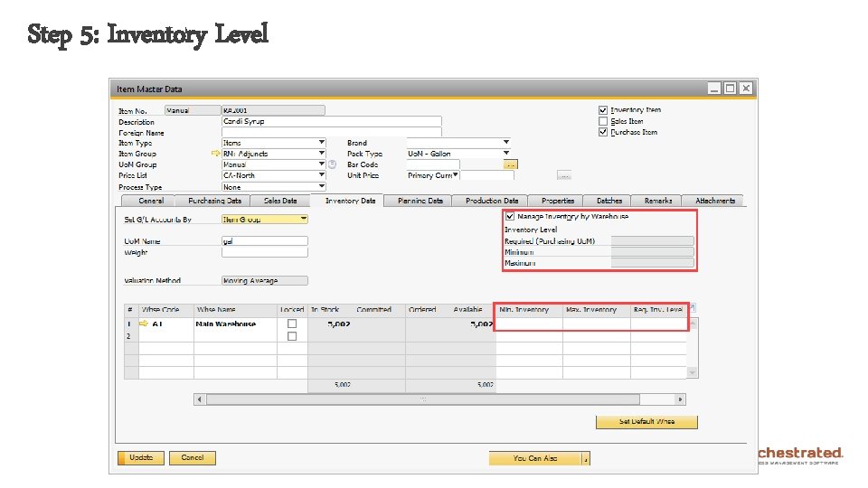Image resolution: width=868 pixels, height=488 pixels.
Task: Click the up arrow of the table's vertical scrollbar
Action: pos(693,324)
